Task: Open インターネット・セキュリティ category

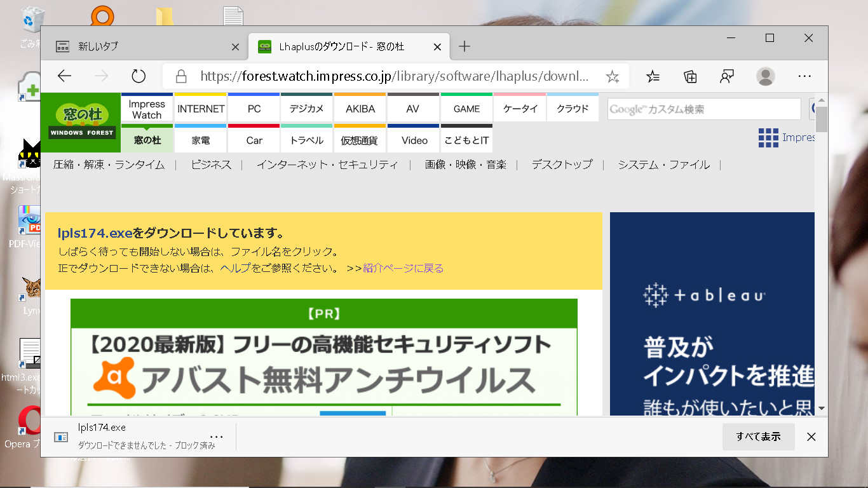Action: [327, 165]
